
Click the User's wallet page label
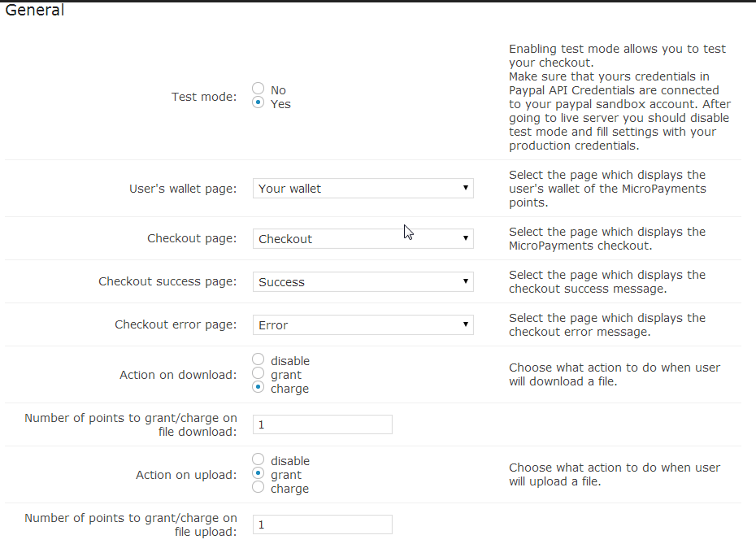(x=183, y=189)
